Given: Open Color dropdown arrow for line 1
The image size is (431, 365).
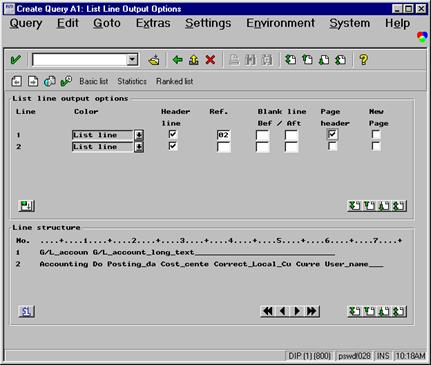Looking at the screenshot, I should pyautogui.click(x=139, y=135).
